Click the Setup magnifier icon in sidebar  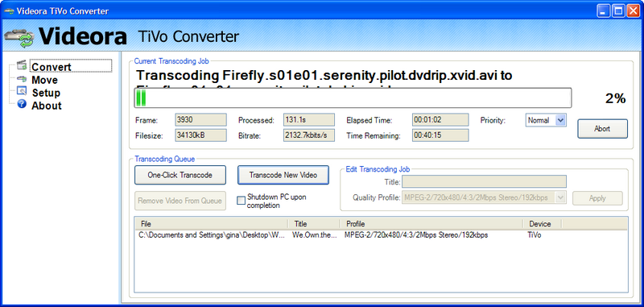pyautogui.click(x=22, y=92)
